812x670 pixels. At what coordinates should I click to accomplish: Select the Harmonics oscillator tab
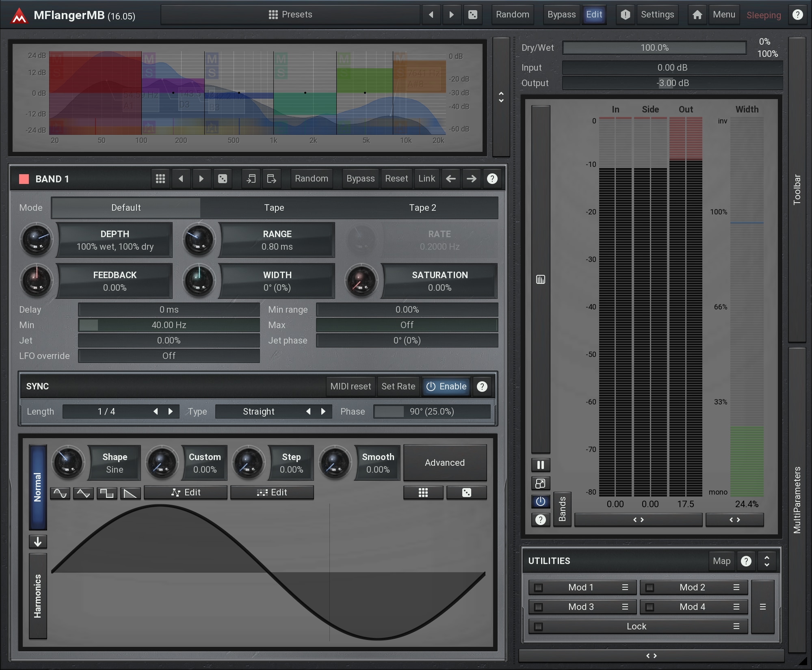click(38, 596)
